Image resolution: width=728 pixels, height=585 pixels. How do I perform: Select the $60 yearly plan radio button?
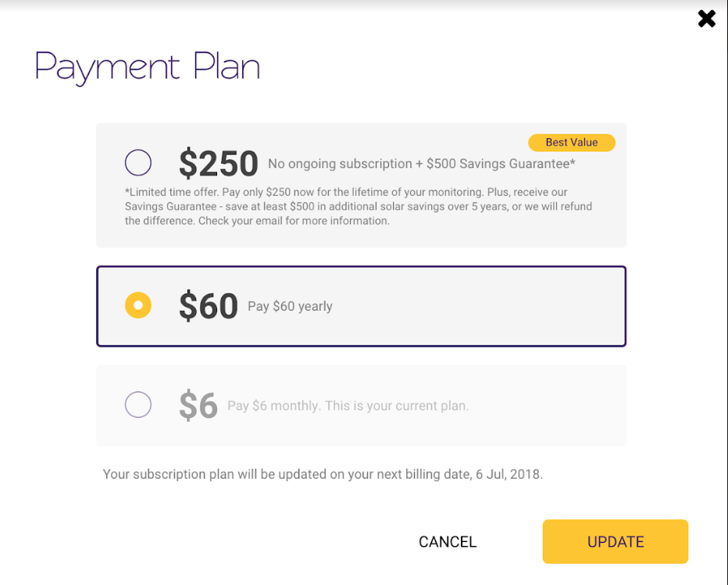[138, 305]
